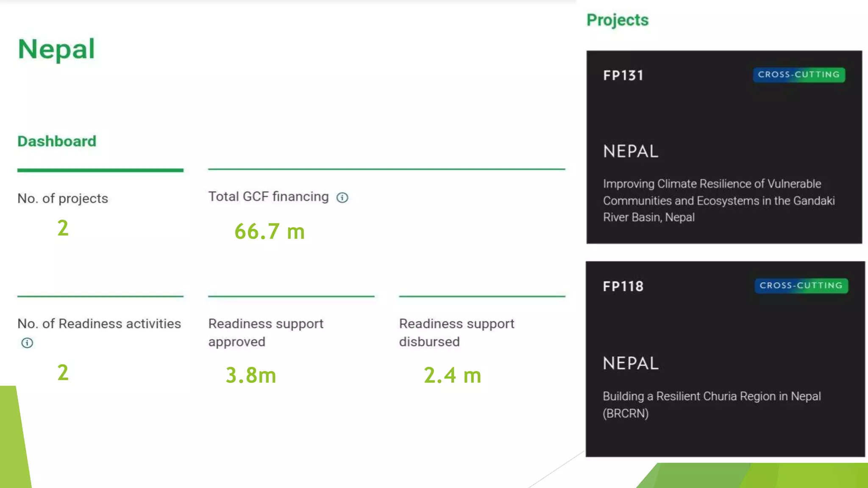Click info icon beside Total GCF financing
Image resolution: width=868 pixels, height=488 pixels.
[x=342, y=197]
